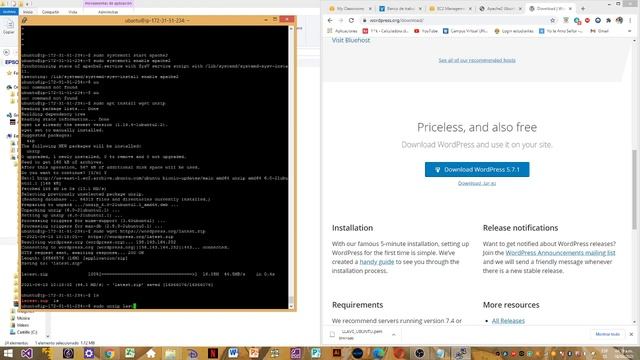
Task: Open the Login estudiantes bookmark
Action: coord(514,31)
